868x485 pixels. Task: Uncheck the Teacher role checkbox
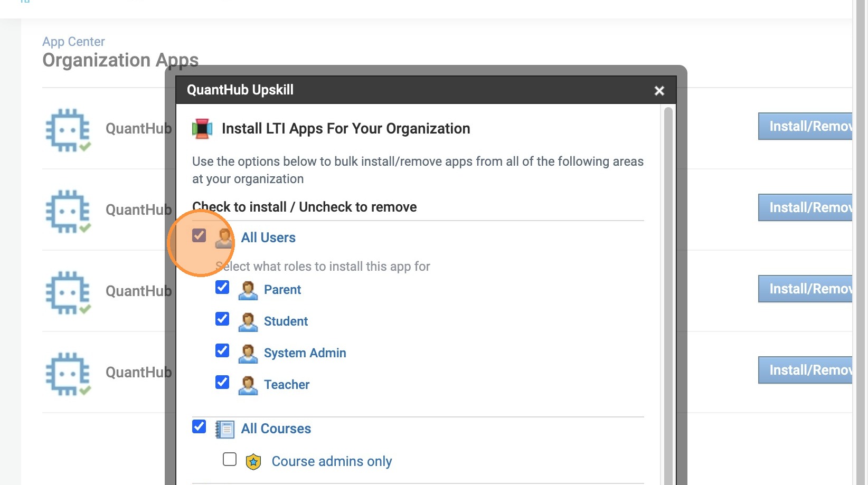pos(222,383)
